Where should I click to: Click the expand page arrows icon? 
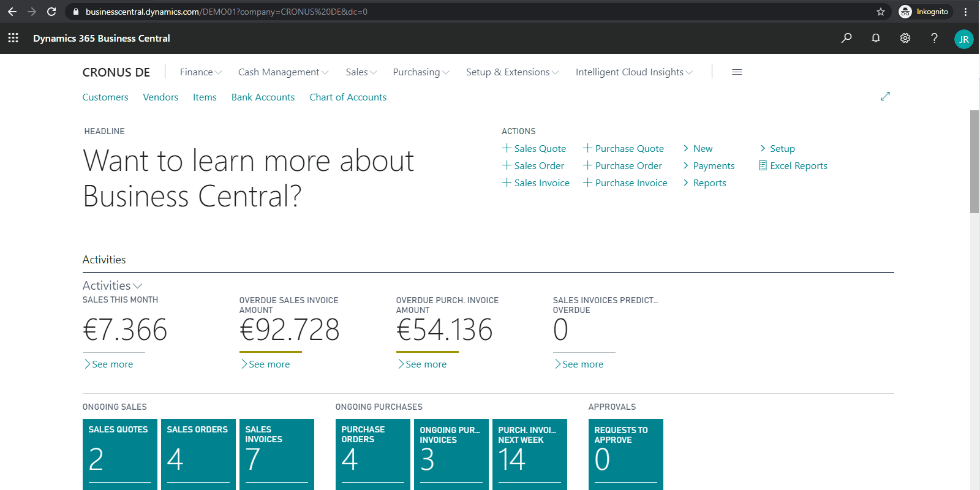(885, 96)
